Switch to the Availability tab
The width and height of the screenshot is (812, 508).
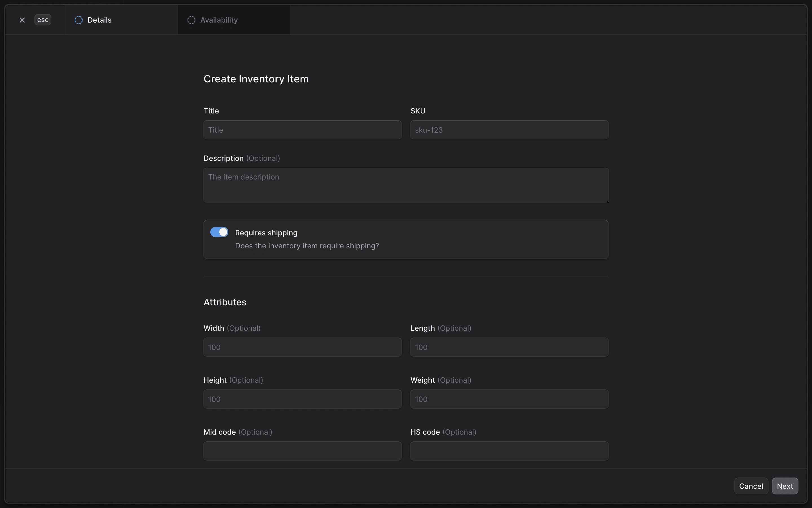(x=234, y=20)
